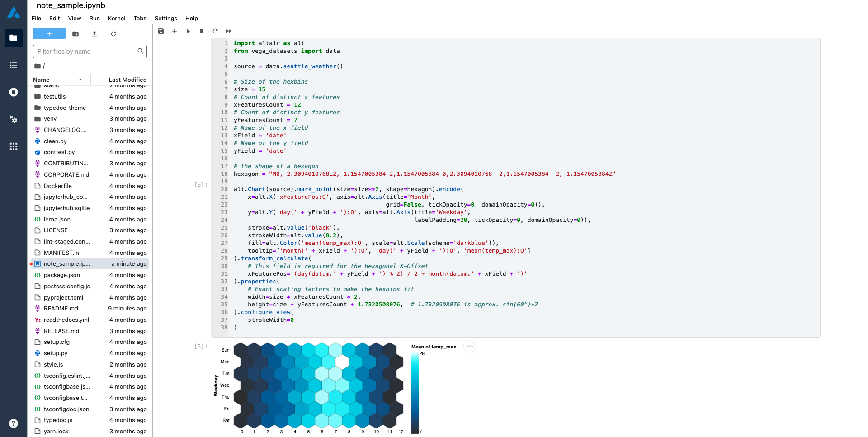
Task: Sort files by the Name column header
Action: click(59, 80)
